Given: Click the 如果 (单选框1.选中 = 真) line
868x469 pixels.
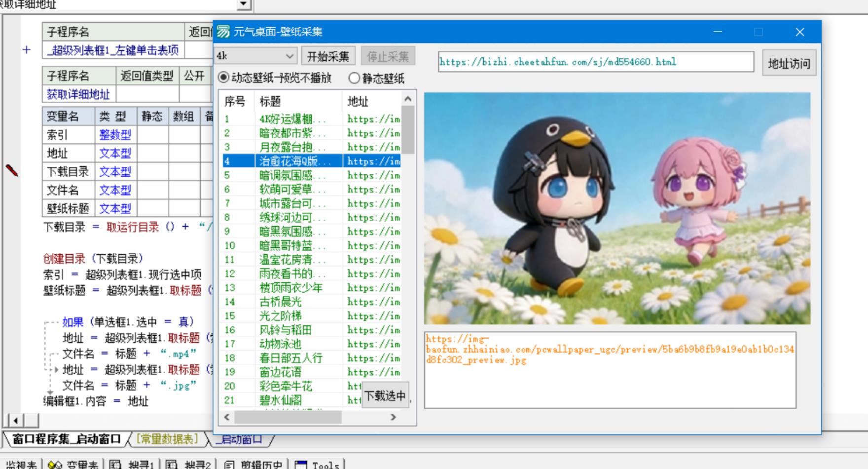Looking at the screenshot, I should pyautogui.click(x=128, y=322).
